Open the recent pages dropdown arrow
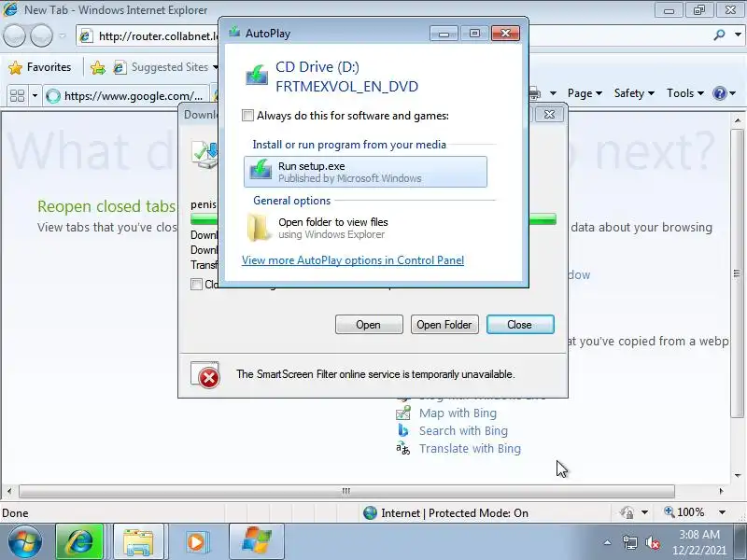This screenshot has height=560, width=747. click(x=63, y=35)
